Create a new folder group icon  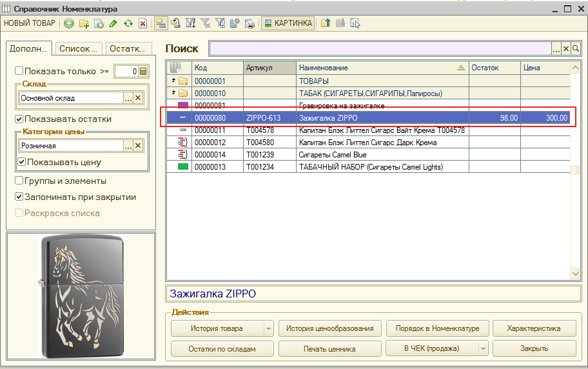point(84,24)
